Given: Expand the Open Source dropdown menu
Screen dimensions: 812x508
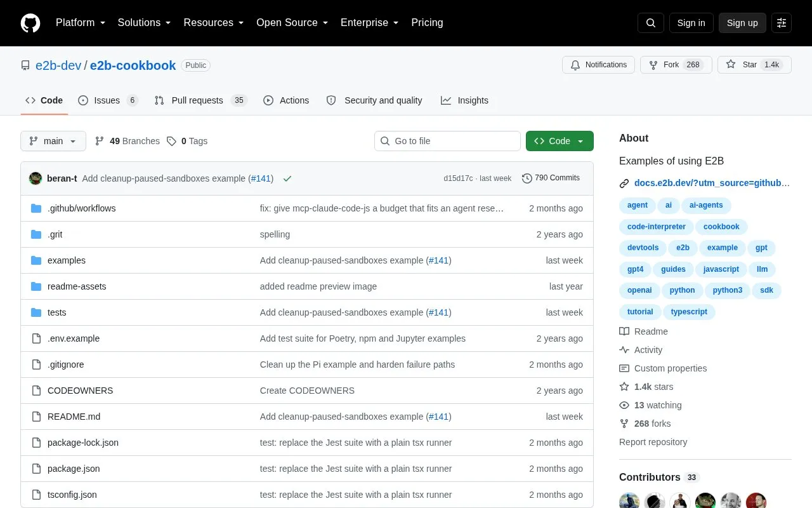Looking at the screenshot, I should [x=292, y=23].
